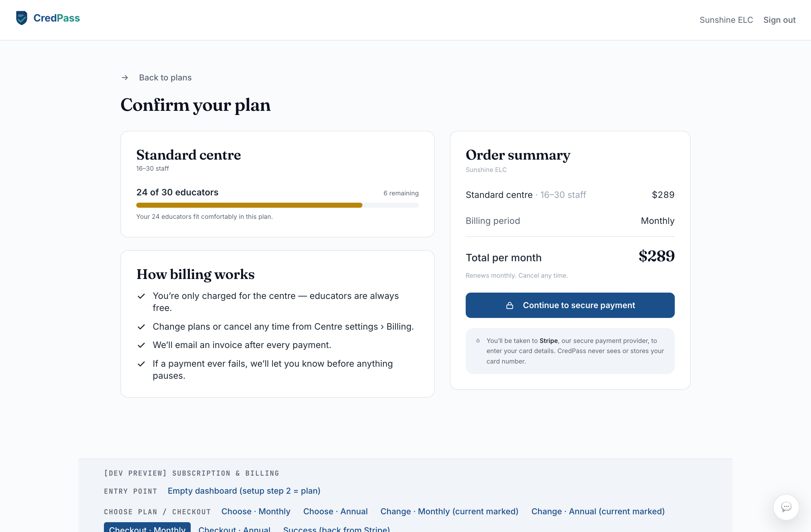Click checkmark next to educators are always free
Image resolution: width=811 pixels, height=532 pixels.
coord(141,296)
